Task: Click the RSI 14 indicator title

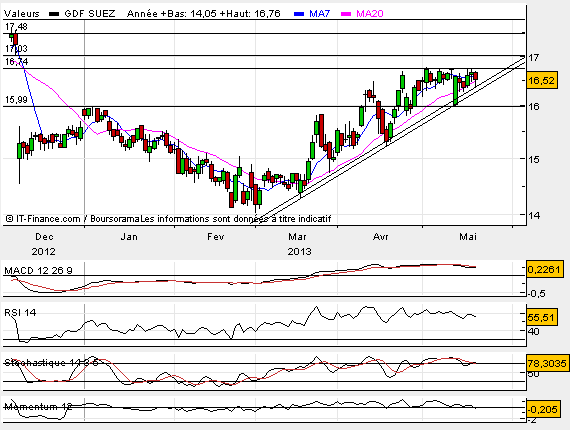Action: pyautogui.click(x=20, y=313)
